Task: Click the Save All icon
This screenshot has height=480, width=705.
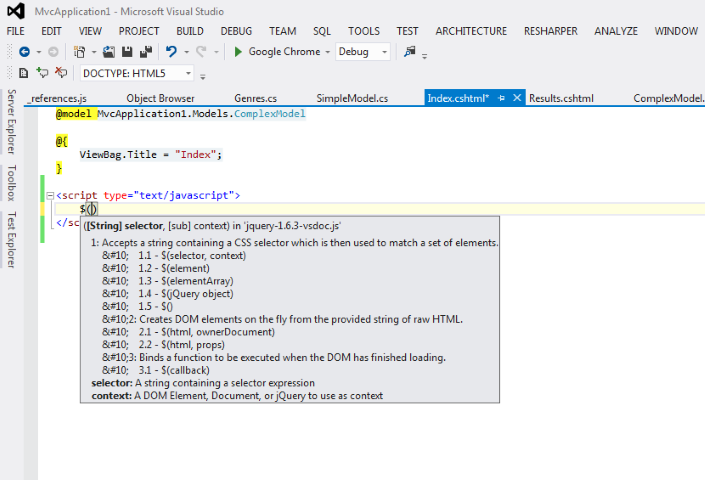Action: [146, 52]
